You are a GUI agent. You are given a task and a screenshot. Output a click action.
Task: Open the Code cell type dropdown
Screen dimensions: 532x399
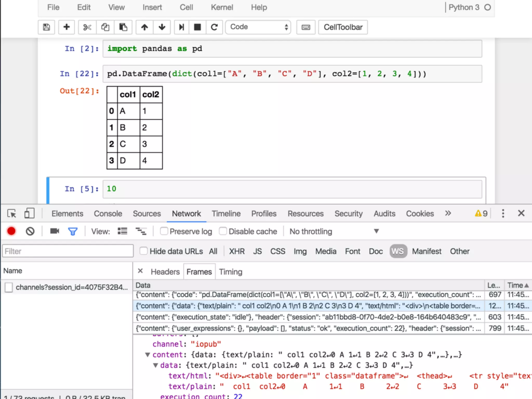click(258, 27)
